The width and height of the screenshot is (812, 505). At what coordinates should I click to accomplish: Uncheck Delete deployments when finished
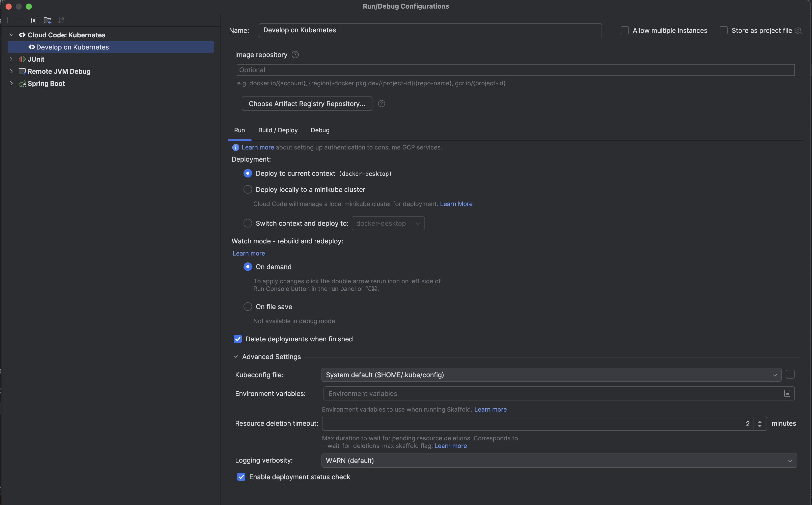coord(238,339)
